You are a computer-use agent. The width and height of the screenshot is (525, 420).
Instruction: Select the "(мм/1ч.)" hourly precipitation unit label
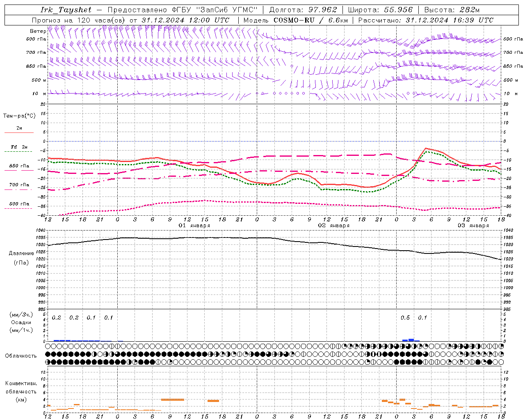21,330
